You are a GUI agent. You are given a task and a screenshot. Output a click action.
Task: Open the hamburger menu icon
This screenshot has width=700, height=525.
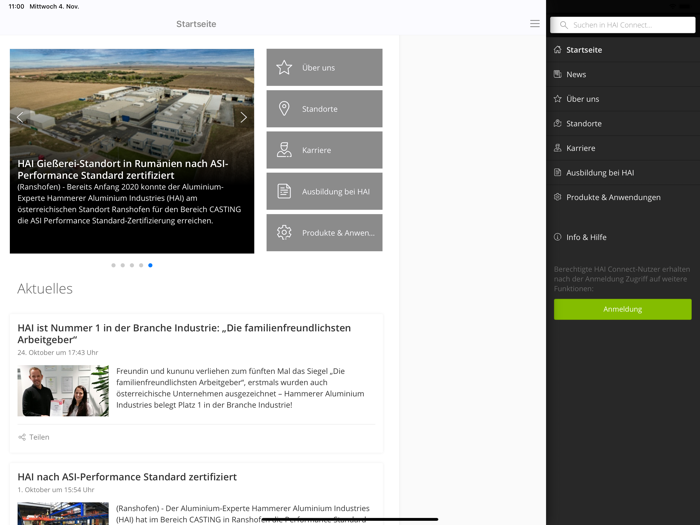(x=535, y=24)
